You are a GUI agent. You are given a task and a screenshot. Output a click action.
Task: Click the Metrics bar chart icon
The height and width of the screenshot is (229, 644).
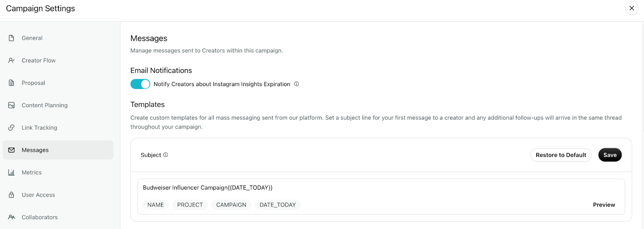[x=11, y=172]
